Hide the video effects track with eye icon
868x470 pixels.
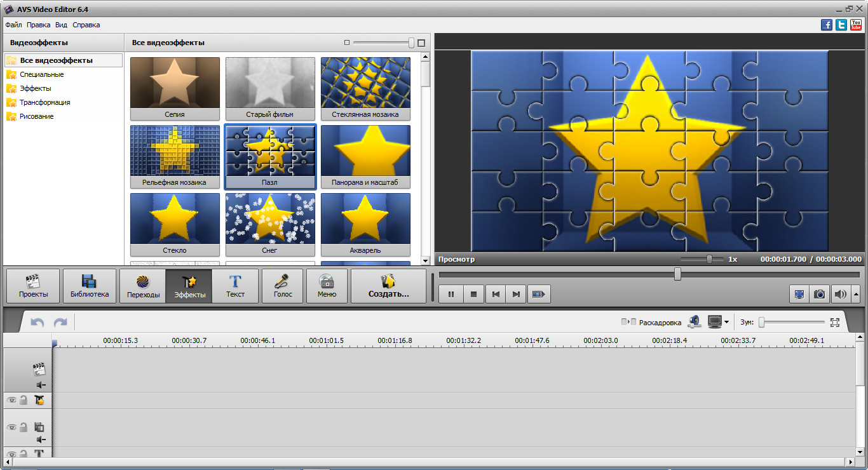point(11,400)
